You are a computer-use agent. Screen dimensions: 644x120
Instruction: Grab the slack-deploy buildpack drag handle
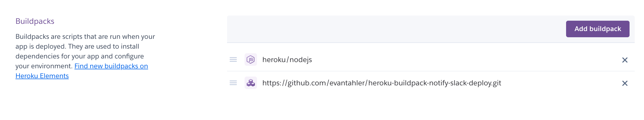tap(233, 83)
